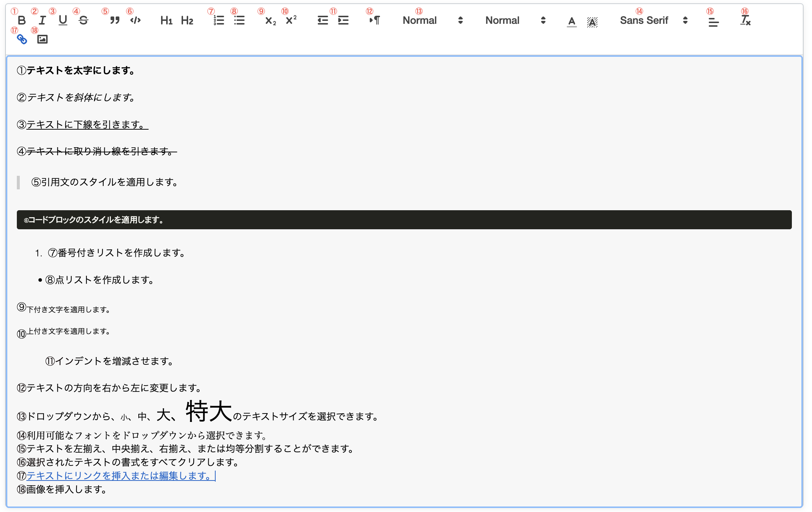Click the indented line ⑪インデントを増減させます
This screenshot has height=512, width=812.
(109, 361)
